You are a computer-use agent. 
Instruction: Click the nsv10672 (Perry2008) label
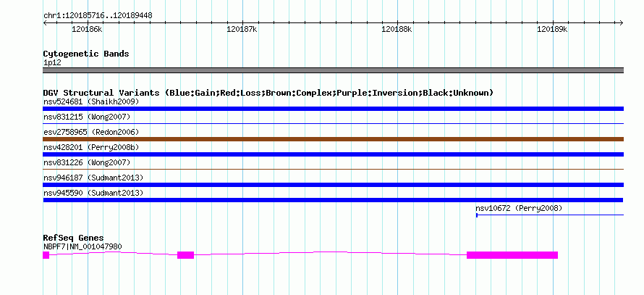click(519, 209)
